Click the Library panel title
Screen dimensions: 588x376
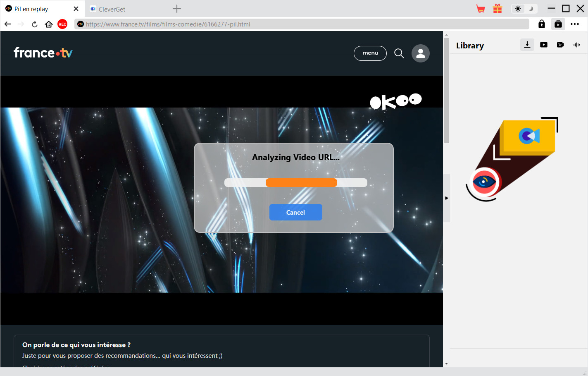click(x=470, y=46)
